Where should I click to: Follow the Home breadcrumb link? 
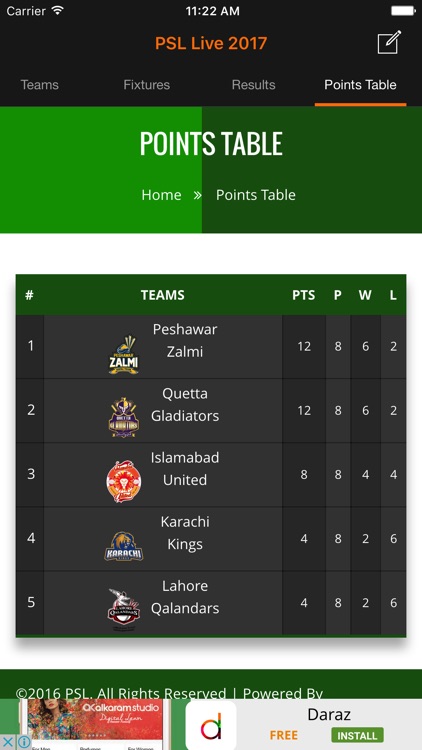(x=161, y=195)
